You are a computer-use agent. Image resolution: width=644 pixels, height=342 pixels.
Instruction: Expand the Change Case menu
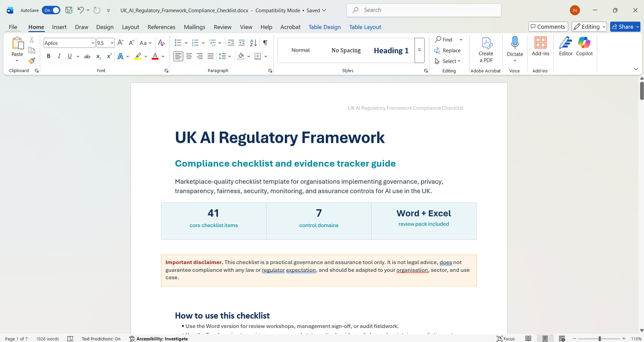click(146, 43)
